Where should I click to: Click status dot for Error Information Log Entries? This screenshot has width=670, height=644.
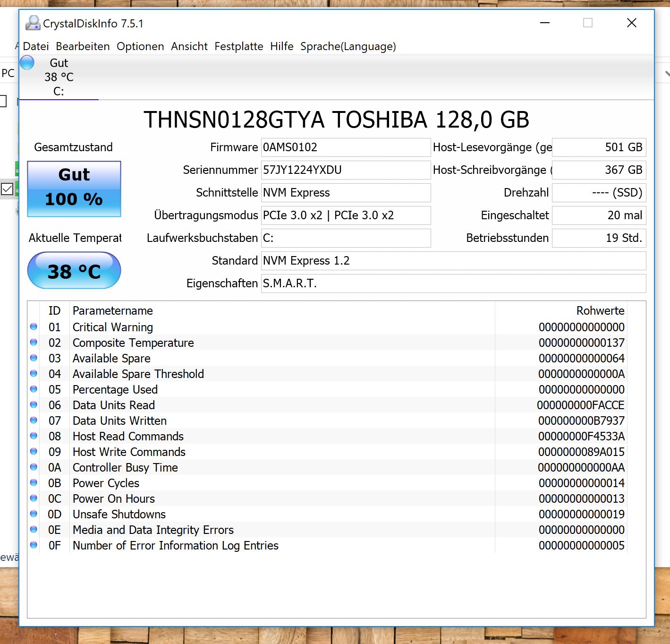34,545
